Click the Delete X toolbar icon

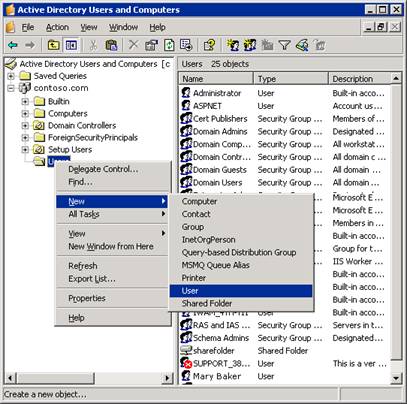(134, 45)
